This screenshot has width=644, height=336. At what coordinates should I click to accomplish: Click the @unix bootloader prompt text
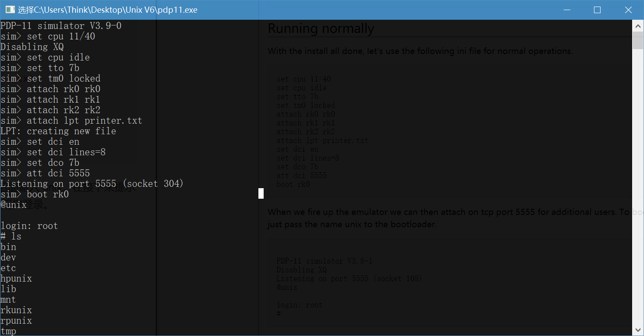[14, 204]
